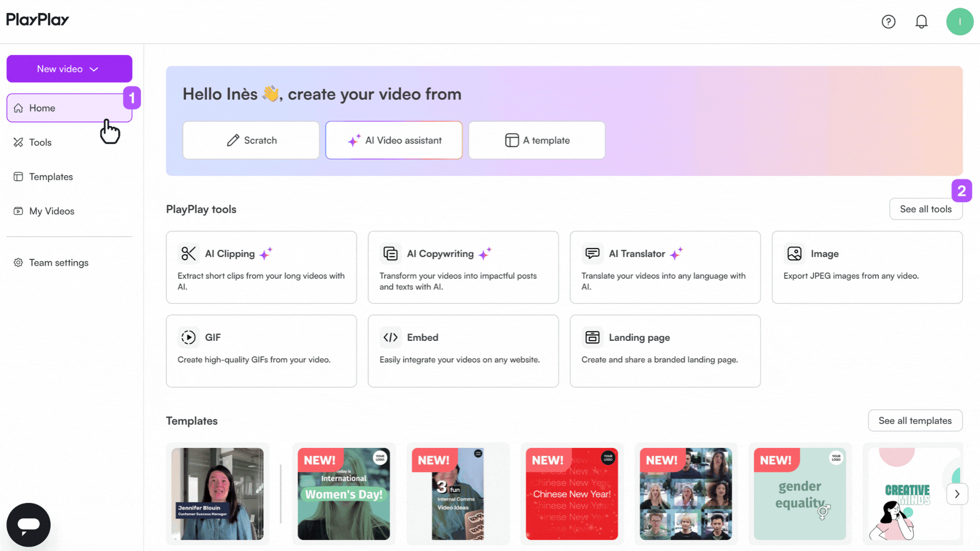Open the chat support bubble
980x551 pixels.
(x=29, y=524)
